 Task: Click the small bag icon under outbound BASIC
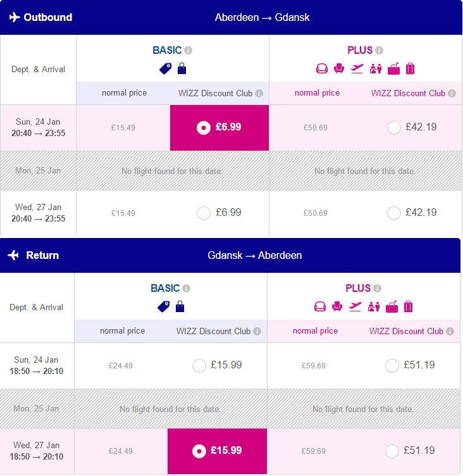(x=182, y=68)
